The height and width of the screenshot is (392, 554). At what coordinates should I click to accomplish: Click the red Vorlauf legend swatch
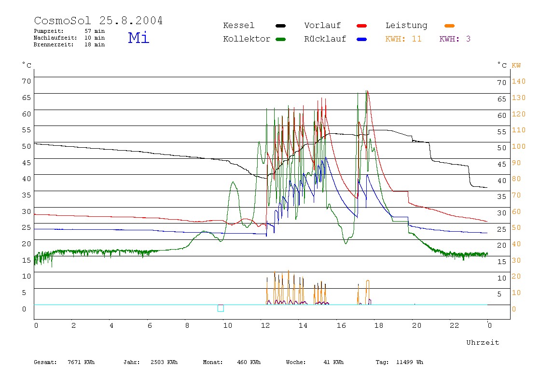coord(362,26)
